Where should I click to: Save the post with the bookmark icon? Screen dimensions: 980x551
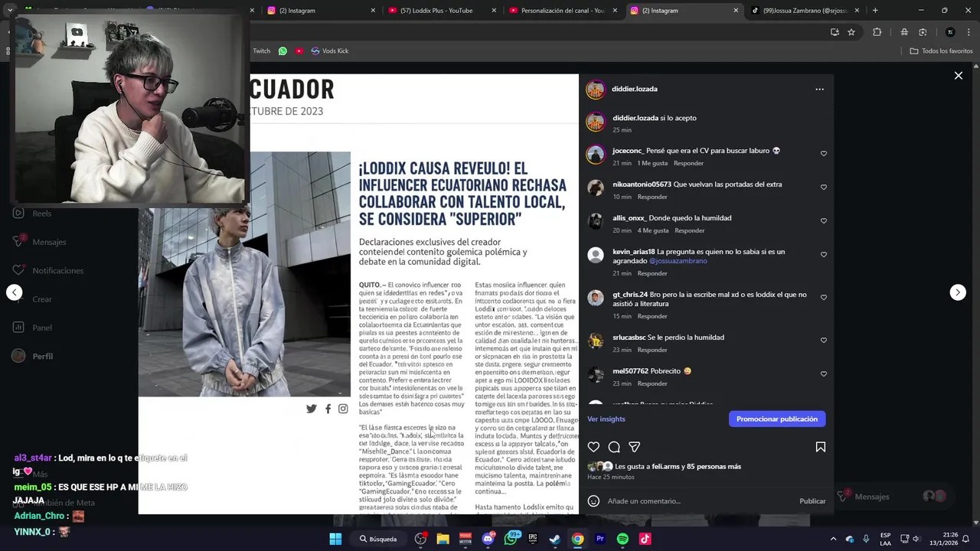(x=820, y=447)
